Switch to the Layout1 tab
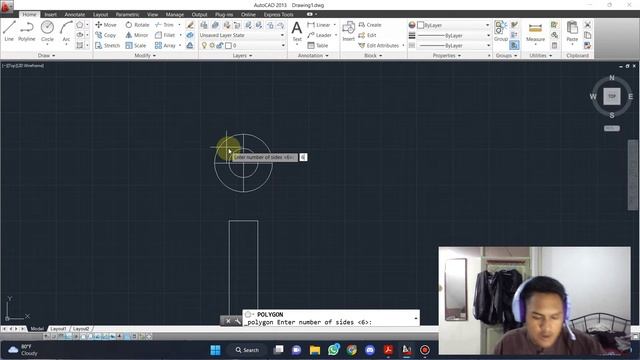The width and height of the screenshot is (640, 360). pos(58,329)
